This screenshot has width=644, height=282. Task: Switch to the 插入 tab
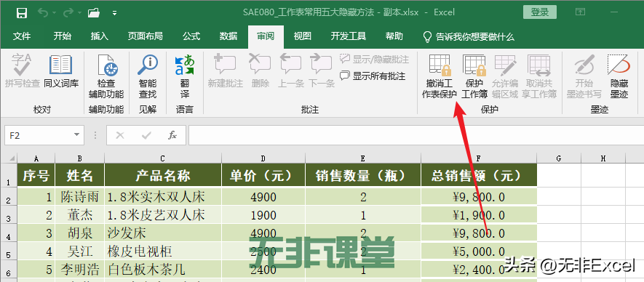coord(100,36)
